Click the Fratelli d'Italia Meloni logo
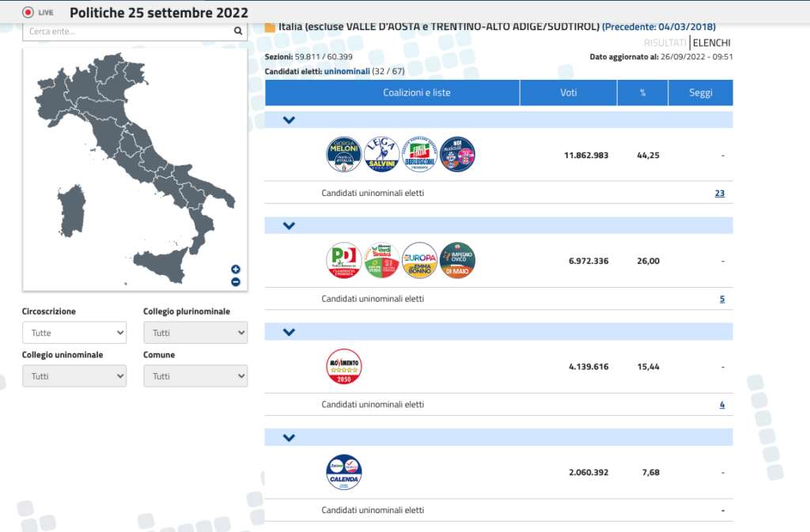This screenshot has height=532, width=810. coord(344,154)
